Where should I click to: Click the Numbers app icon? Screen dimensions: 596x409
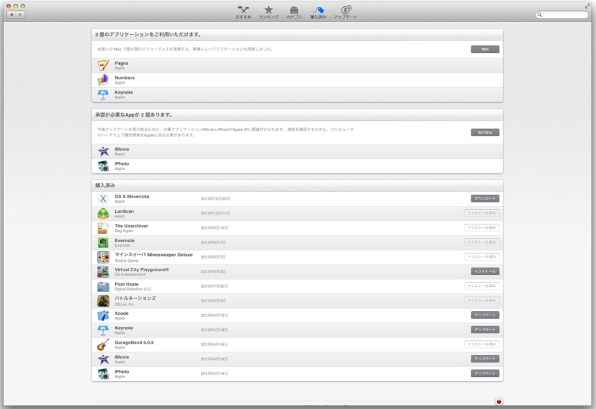click(103, 80)
